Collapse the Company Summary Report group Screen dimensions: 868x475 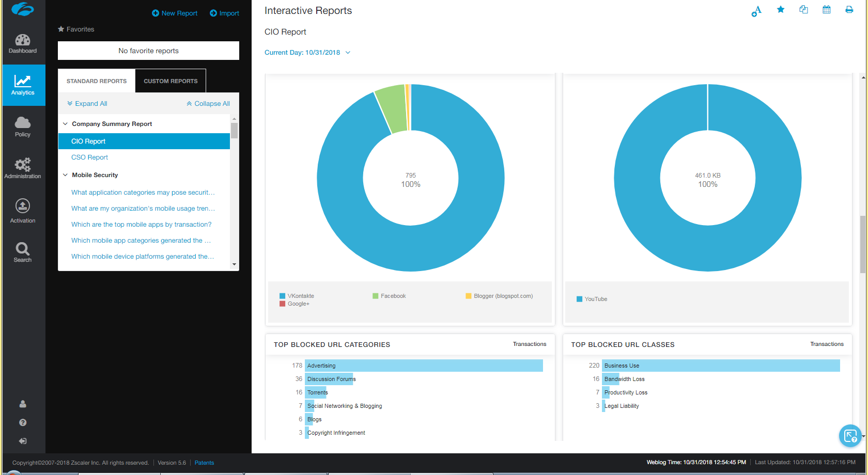[65, 124]
